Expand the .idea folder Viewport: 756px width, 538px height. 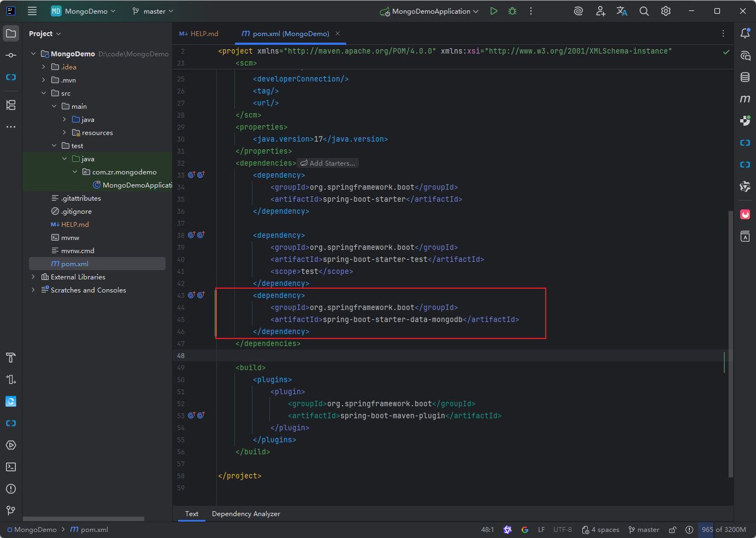[x=44, y=67]
